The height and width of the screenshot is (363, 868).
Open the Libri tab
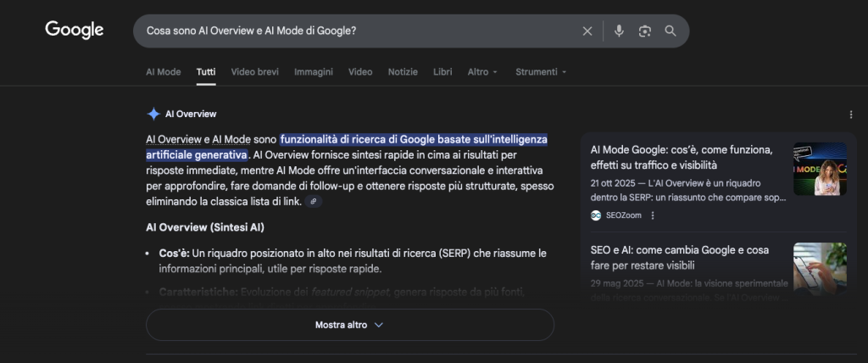(x=442, y=72)
